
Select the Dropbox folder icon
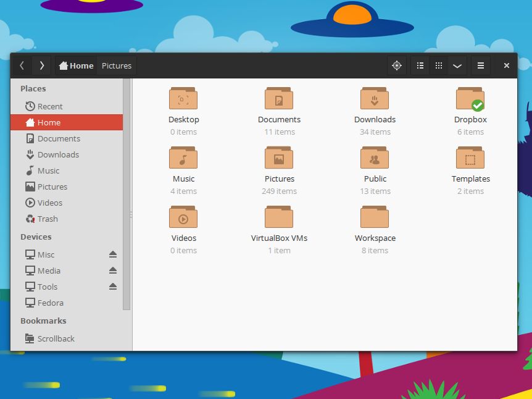(x=470, y=99)
